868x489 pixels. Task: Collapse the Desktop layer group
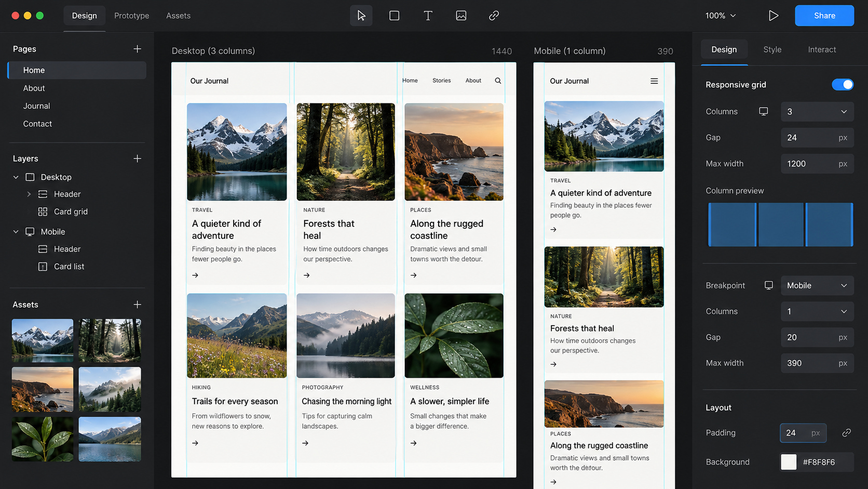[x=16, y=177]
